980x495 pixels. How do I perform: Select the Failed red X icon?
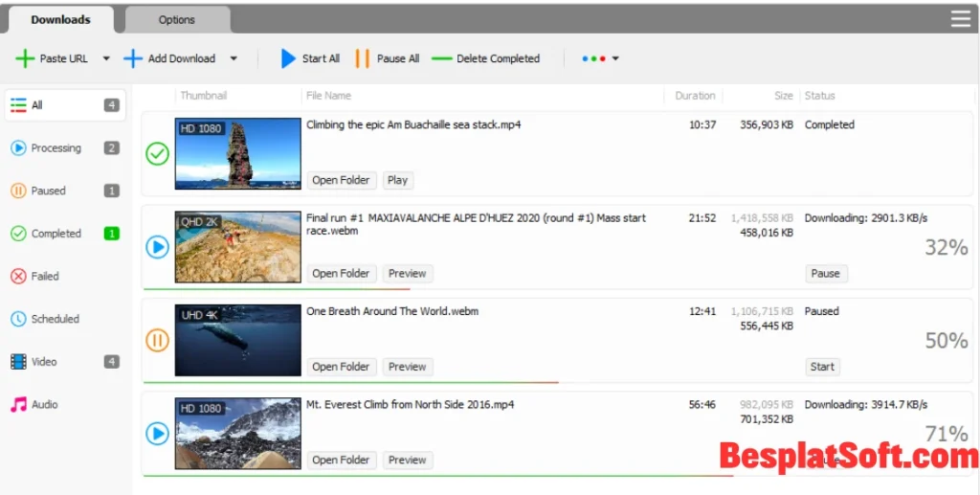(x=19, y=276)
